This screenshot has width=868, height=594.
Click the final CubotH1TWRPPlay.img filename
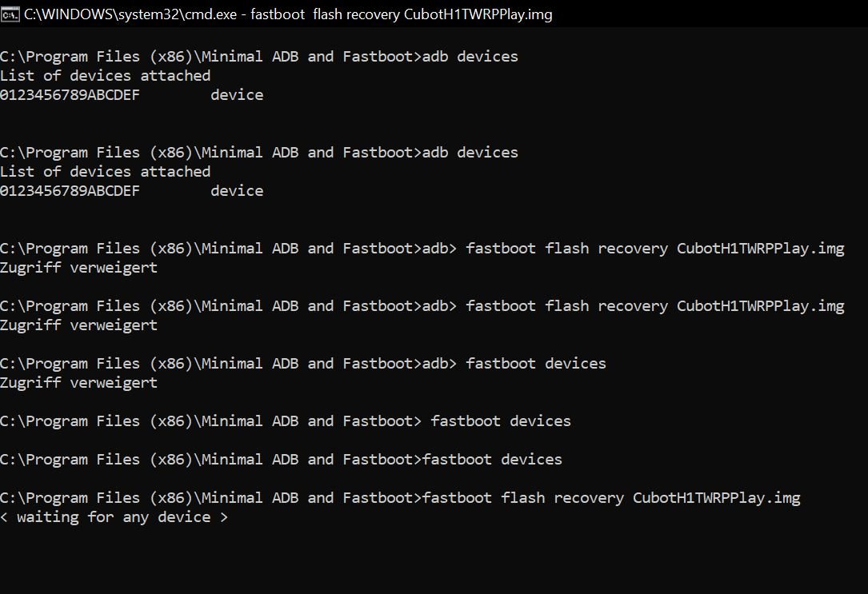(x=716, y=498)
